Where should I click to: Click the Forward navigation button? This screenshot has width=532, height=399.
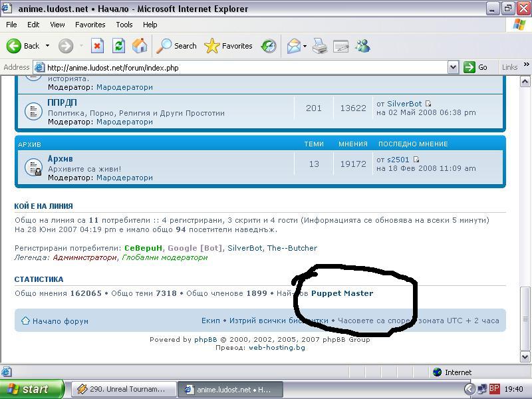click(65, 46)
